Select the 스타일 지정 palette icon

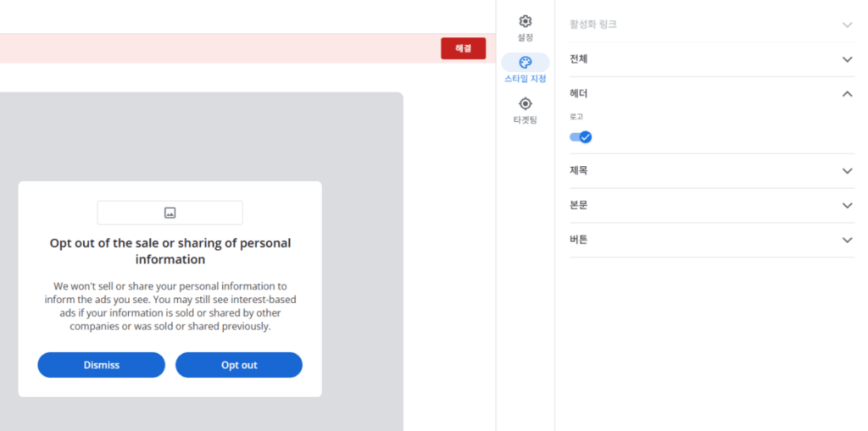click(x=525, y=62)
